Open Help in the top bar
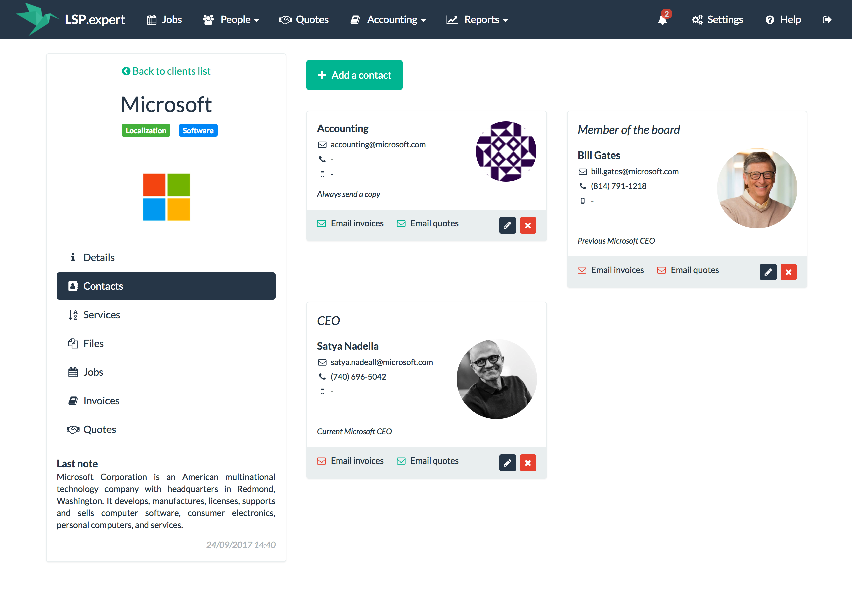 [783, 19]
